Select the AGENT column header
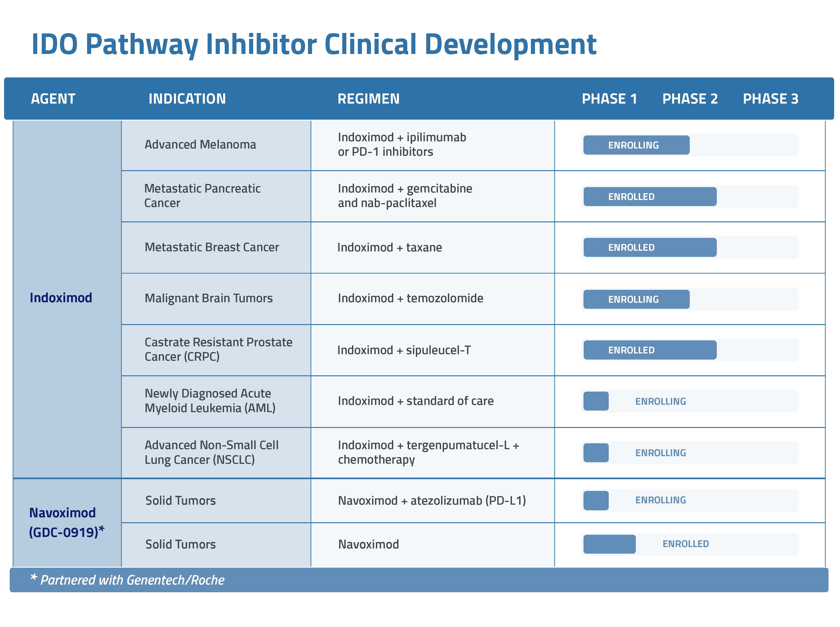Viewport: 840px width, 627px height. pyautogui.click(x=53, y=99)
